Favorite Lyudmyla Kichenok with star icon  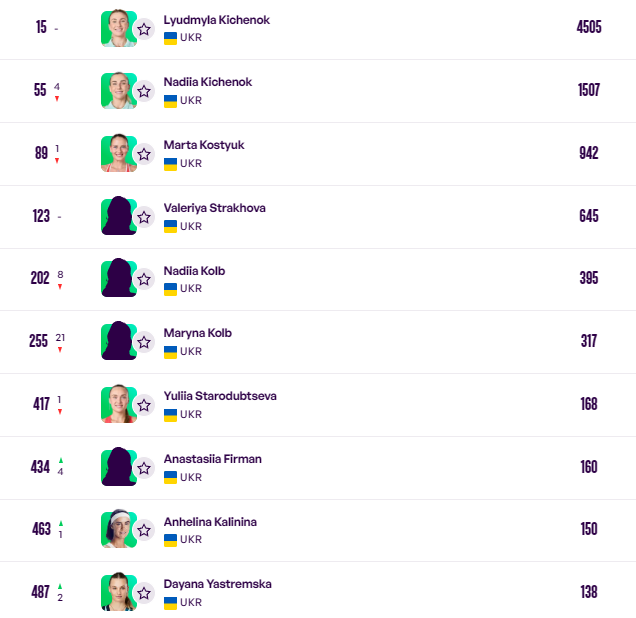click(x=144, y=29)
